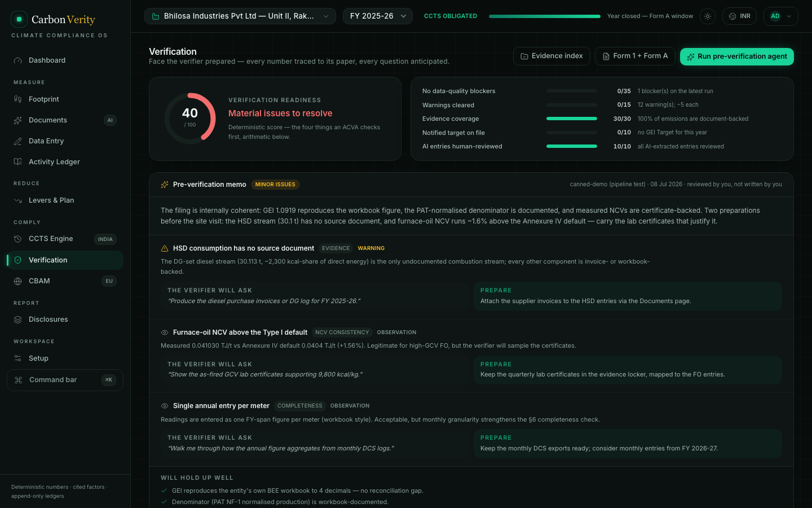Open Disclosures in the sidebar
The image size is (812, 508).
65,319
